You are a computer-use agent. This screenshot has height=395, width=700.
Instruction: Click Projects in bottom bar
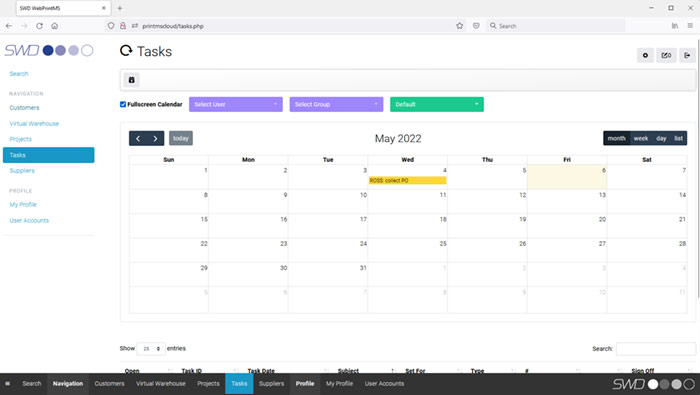point(208,383)
